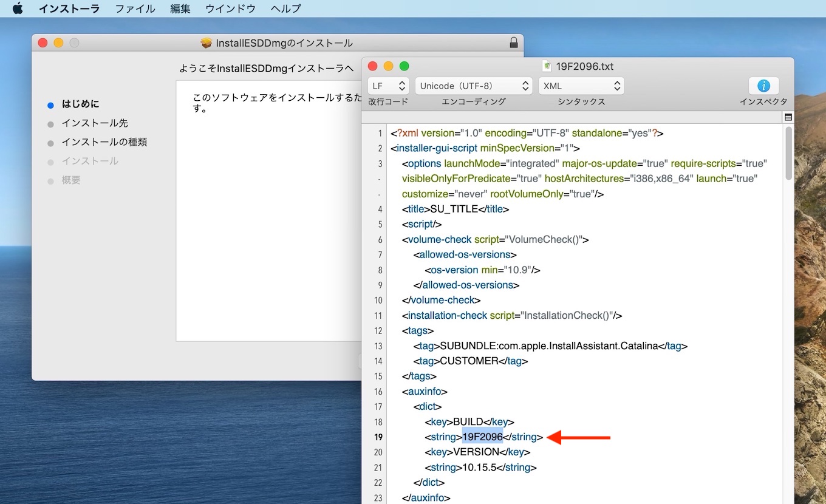Open the ファイル menu

pos(135,9)
